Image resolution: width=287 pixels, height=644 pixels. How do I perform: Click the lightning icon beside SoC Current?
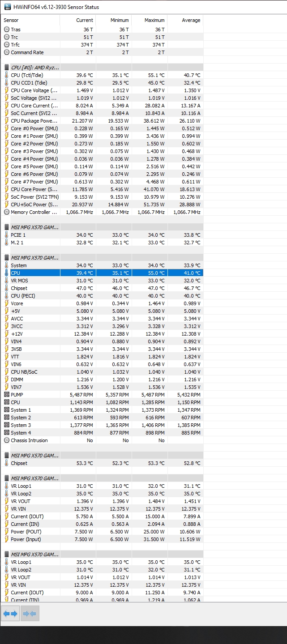pyautogui.click(x=6, y=113)
